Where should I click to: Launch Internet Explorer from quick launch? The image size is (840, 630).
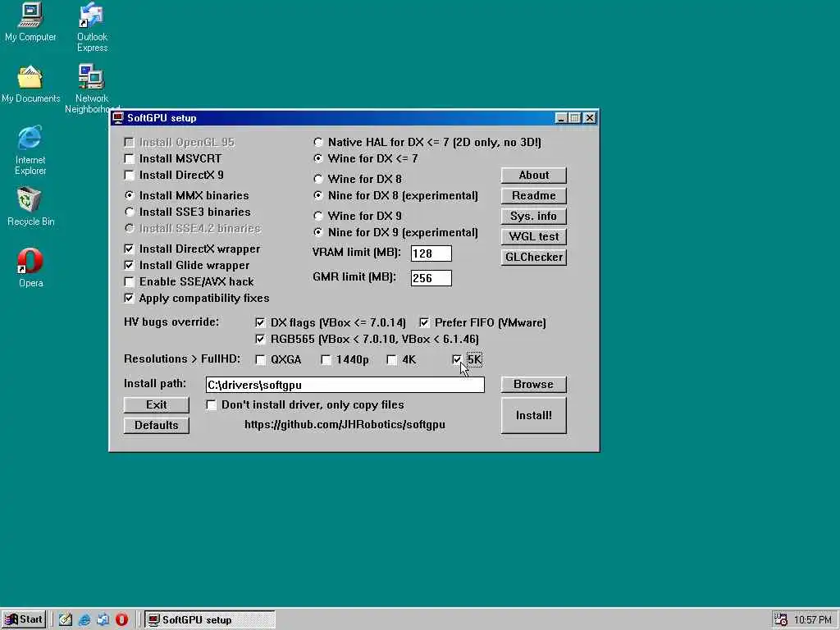pos(84,620)
